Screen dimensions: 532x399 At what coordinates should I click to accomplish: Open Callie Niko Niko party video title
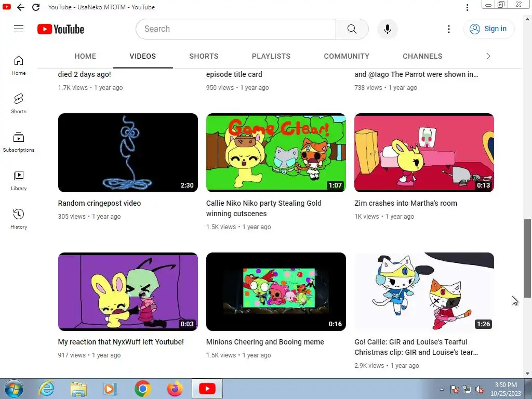click(x=263, y=208)
